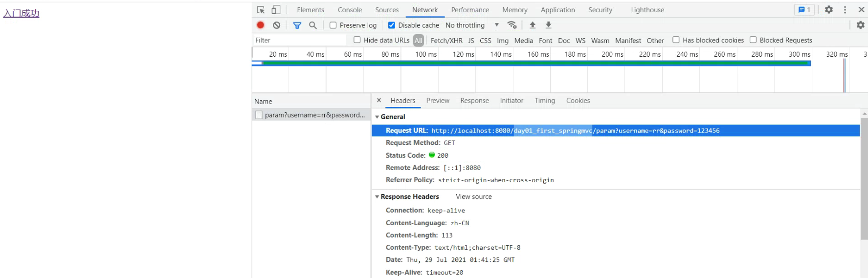Import HAR file upload icon
Image resolution: width=868 pixels, height=278 pixels.
[x=533, y=25]
